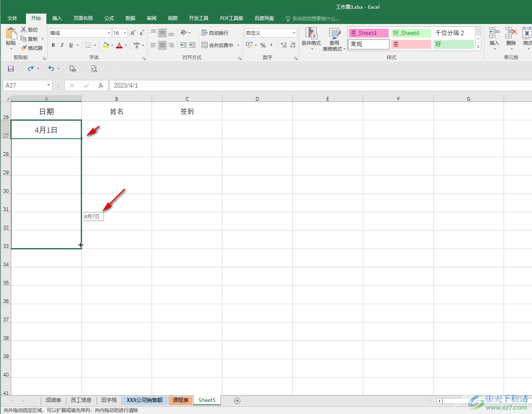The height and width of the screenshot is (414, 532).
Task: Click the phonetic guide (wén) icon
Action: (x=137, y=45)
